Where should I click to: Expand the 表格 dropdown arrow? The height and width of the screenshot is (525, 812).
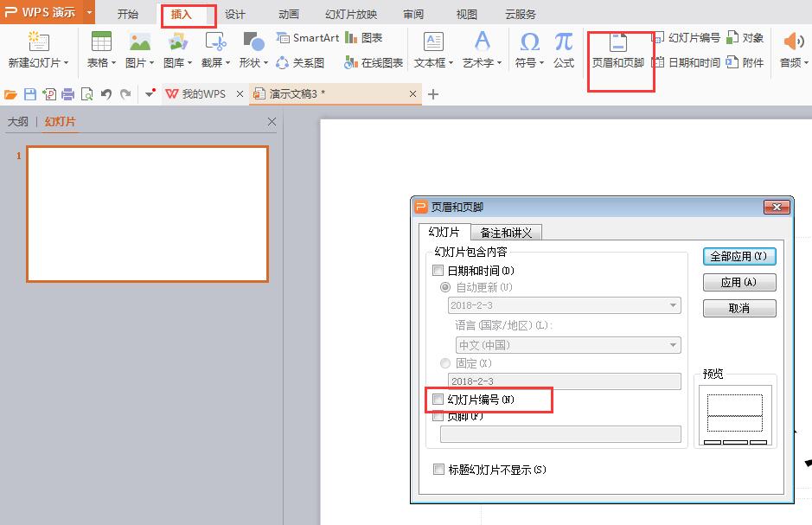coord(113,62)
